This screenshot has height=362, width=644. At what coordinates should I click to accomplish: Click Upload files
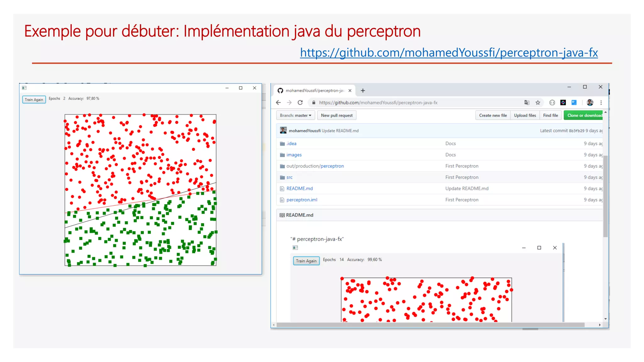pos(525,115)
